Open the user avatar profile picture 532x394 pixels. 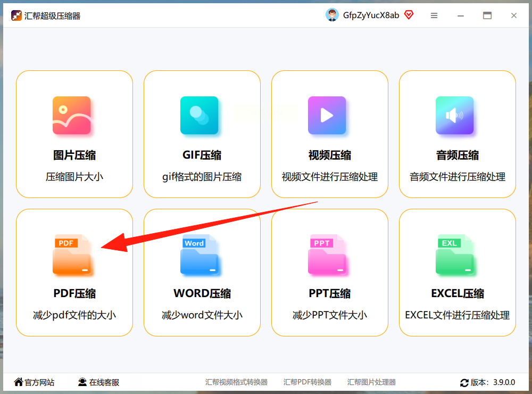(332, 15)
